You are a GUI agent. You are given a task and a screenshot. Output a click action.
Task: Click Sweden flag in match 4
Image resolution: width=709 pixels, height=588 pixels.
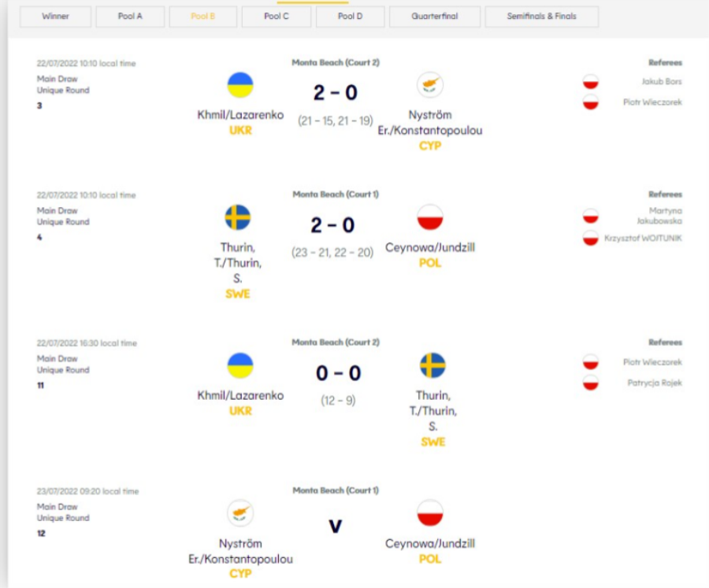pos(238,217)
